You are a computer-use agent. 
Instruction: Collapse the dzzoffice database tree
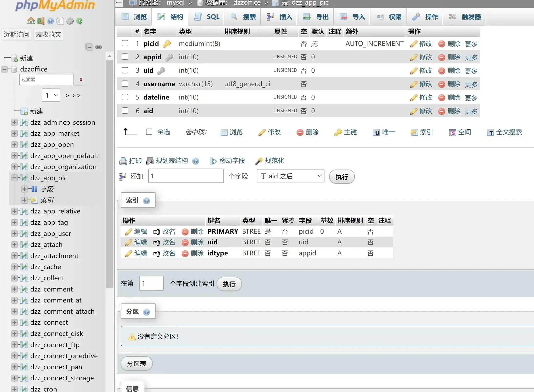4,69
